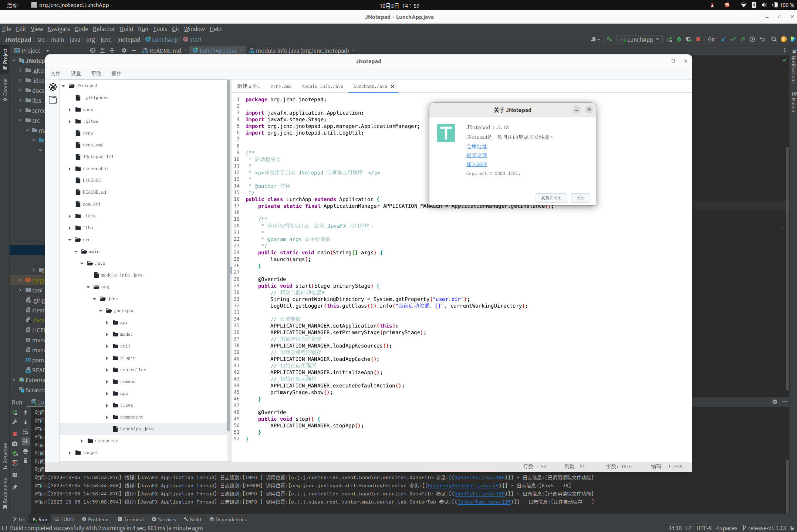Click the green Rerun button in Run panel
The image size is (797, 532).
pos(15,413)
